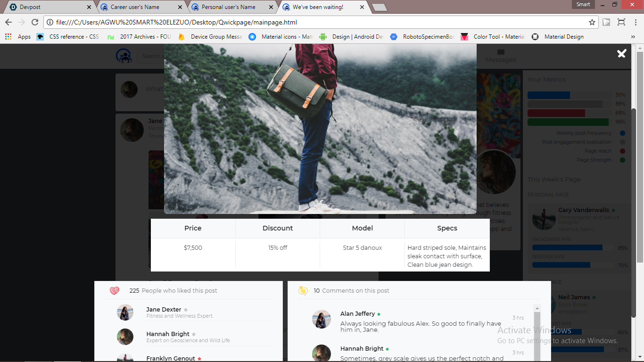This screenshot has width=644, height=362.
Task: Click browser Forward arrow
Action: point(22,22)
